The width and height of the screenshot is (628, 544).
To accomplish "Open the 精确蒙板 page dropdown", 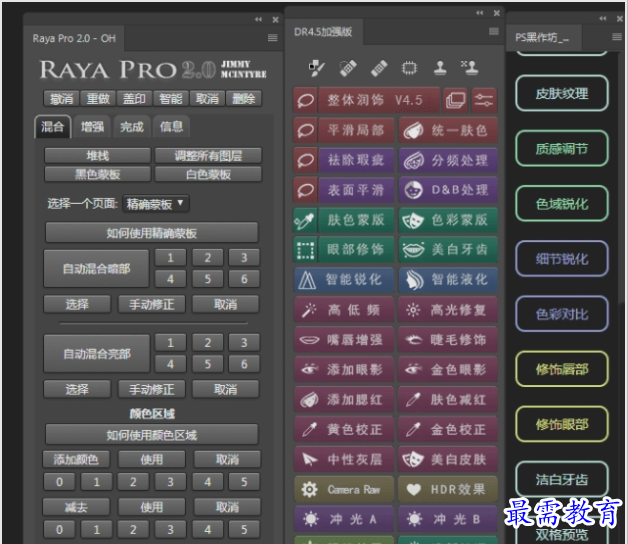I will click(x=156, y=204).
